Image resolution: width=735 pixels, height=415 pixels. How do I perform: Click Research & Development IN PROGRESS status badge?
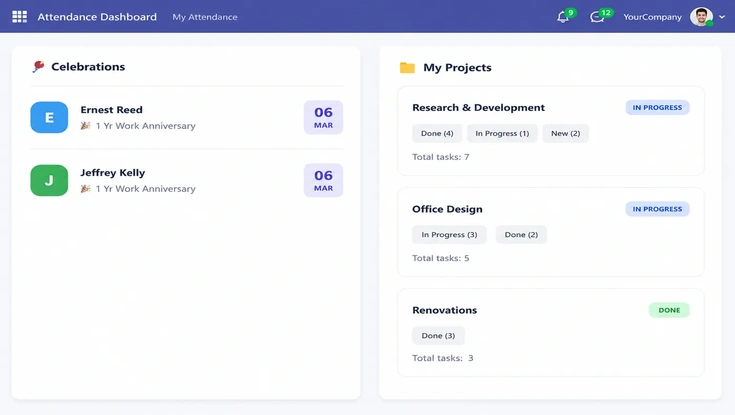click(x=657, y=107)
